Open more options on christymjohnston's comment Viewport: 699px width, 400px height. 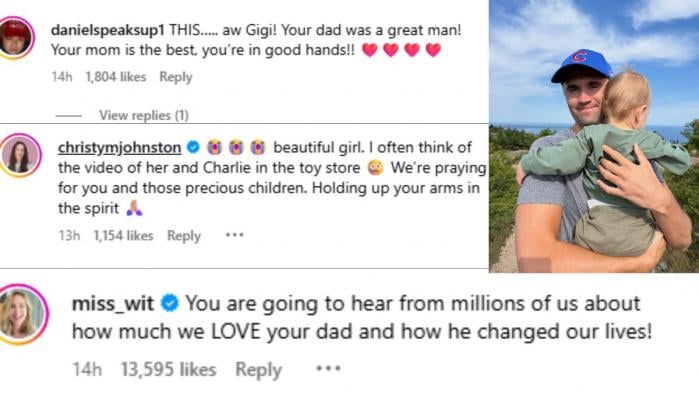[234, 236]
